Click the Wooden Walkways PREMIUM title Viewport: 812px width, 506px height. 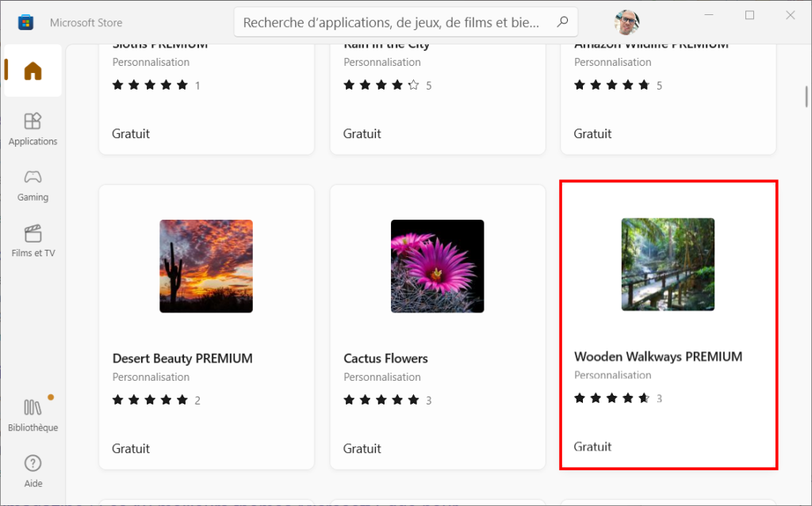click(658, 356)
